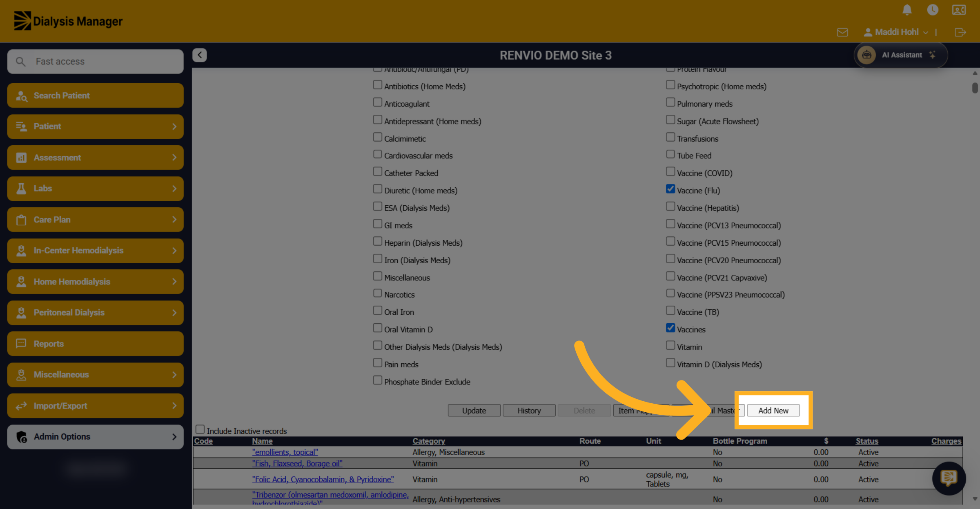The width and height of the screenshot is (980, 509).
Task: Open the AI Assistant robot icon
Action: click(x=866, y=55)
